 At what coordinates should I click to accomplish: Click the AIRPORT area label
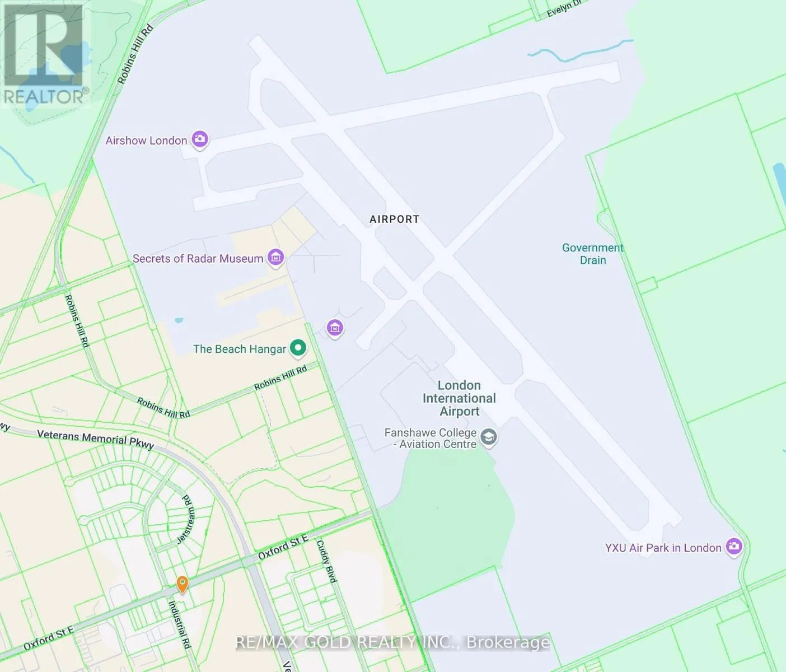coord(395,220)
